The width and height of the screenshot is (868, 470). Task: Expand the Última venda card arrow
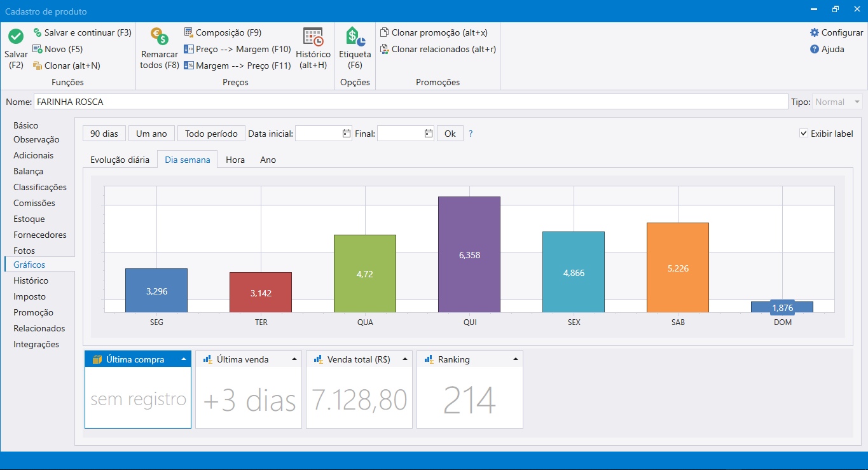click(294, 359)
